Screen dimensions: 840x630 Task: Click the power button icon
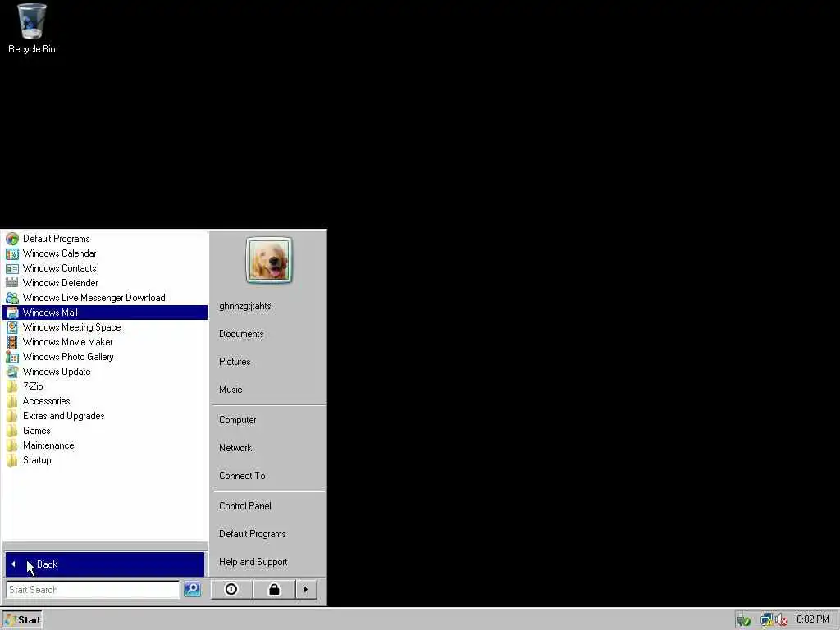pyautogui.click(x=231, y=589)
